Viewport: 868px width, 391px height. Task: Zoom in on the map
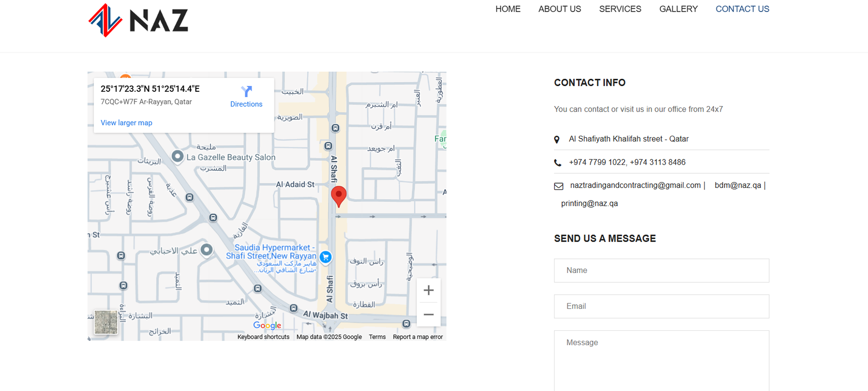[x=428, y=290]
